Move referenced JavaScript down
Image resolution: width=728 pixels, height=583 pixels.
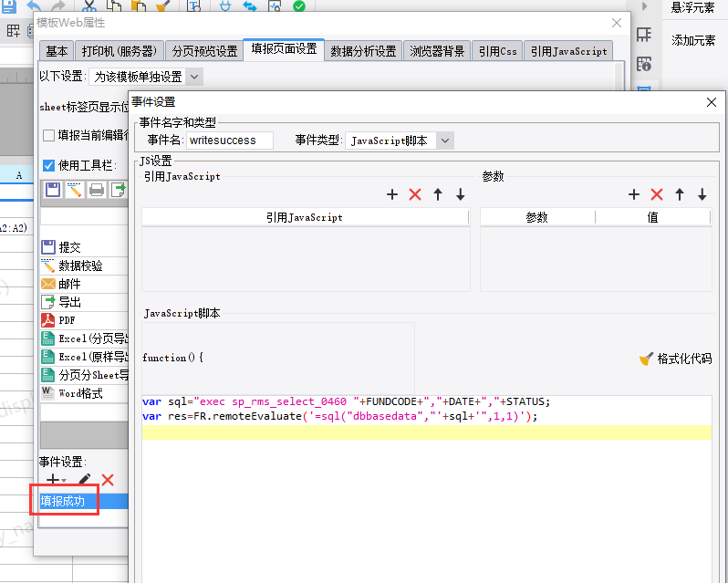click(461, 194)
